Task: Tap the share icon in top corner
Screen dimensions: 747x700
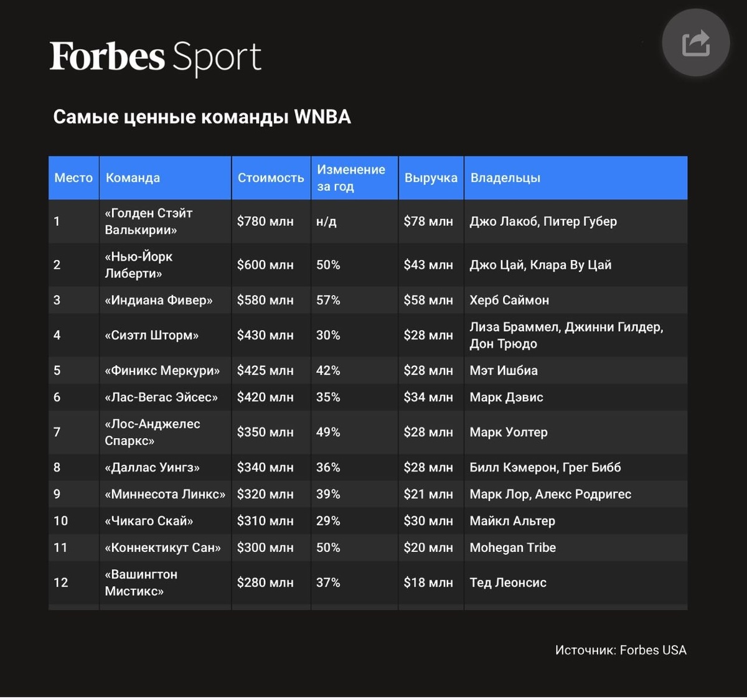Action: 695,43
